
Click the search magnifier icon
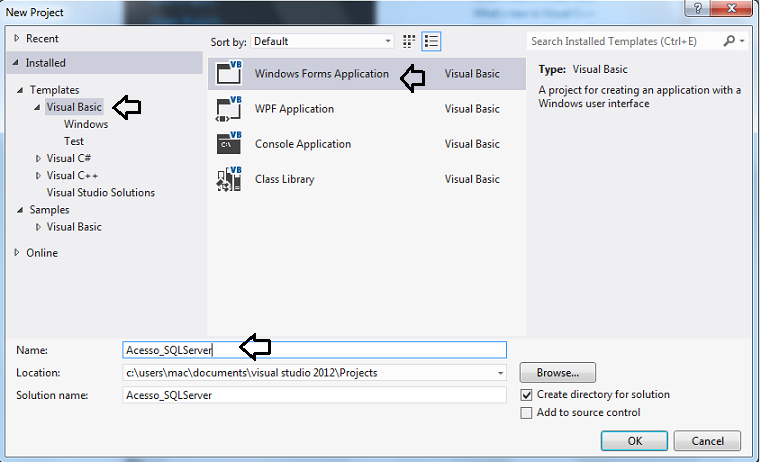coord(728,41)
